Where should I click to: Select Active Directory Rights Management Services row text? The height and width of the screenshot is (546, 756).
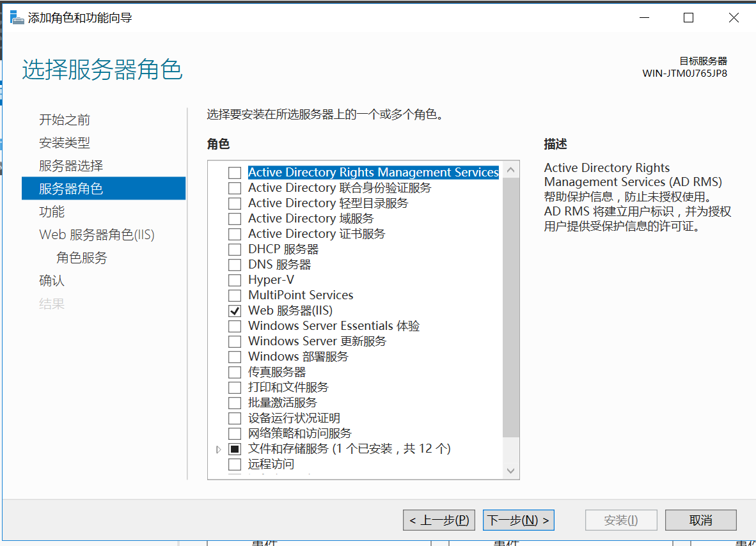point(373,172)
